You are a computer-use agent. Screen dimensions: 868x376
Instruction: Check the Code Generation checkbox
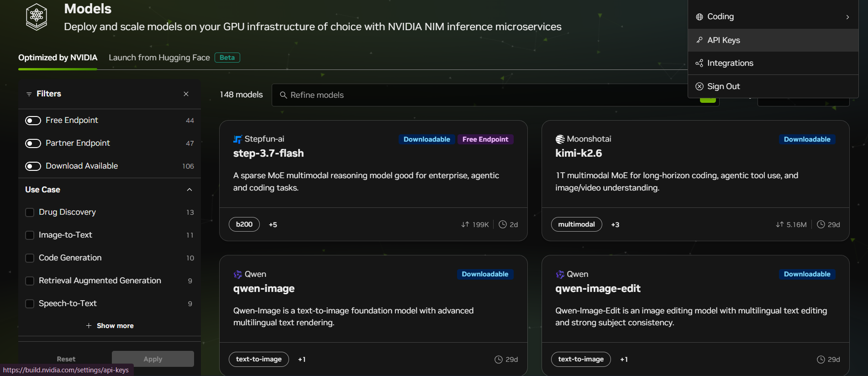30,258
